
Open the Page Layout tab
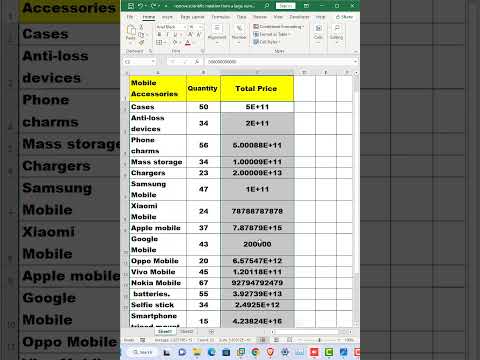point(192,17)
